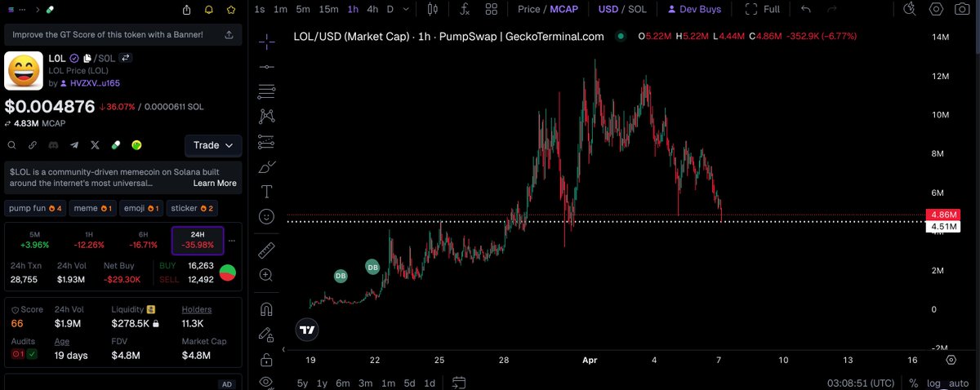Screen dimensions: 980x390
Task: Select the crosshair cursor tool
Action: click(266, 40)
